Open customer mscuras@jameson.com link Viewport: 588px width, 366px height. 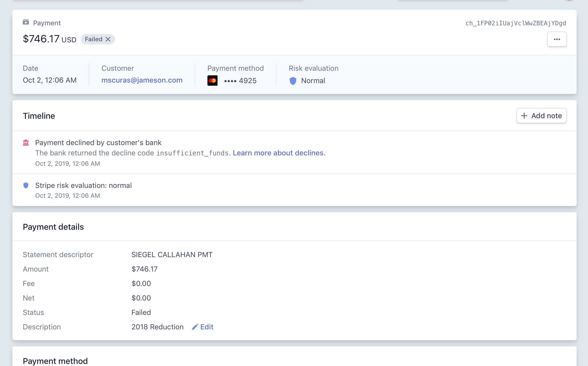142,80
